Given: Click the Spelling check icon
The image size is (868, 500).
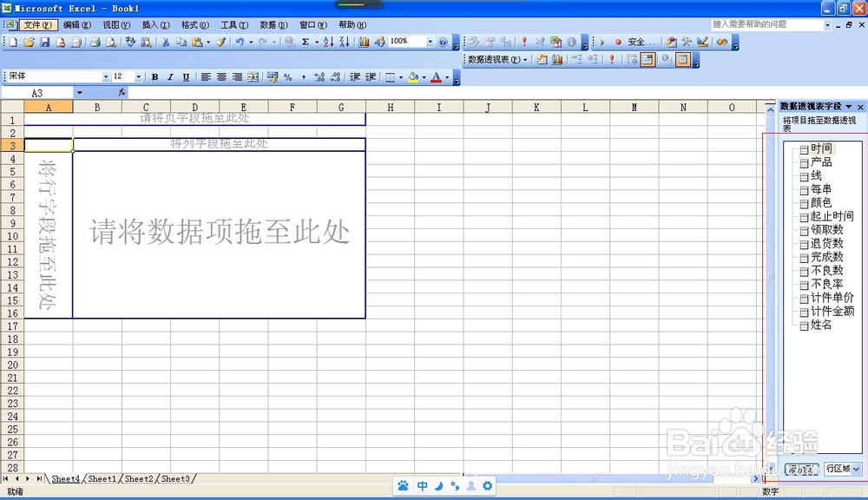Looking at the screenshot, I should pyautogui.click(x=130, y=41).
